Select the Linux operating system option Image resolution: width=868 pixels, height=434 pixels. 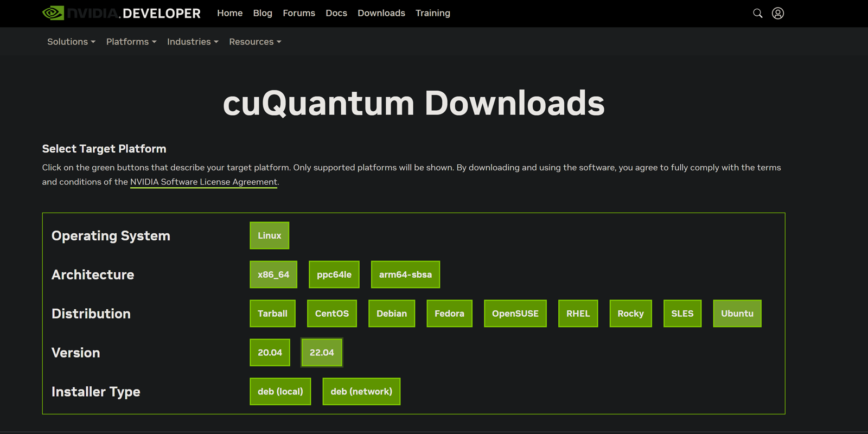pyautogui.click(x=269, y=235)
